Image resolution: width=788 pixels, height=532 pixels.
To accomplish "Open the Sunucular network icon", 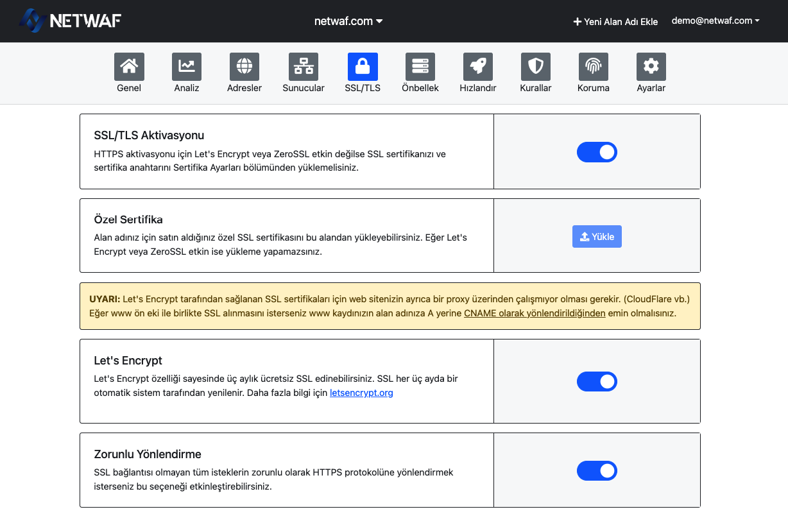I will (x=304, y=67).
